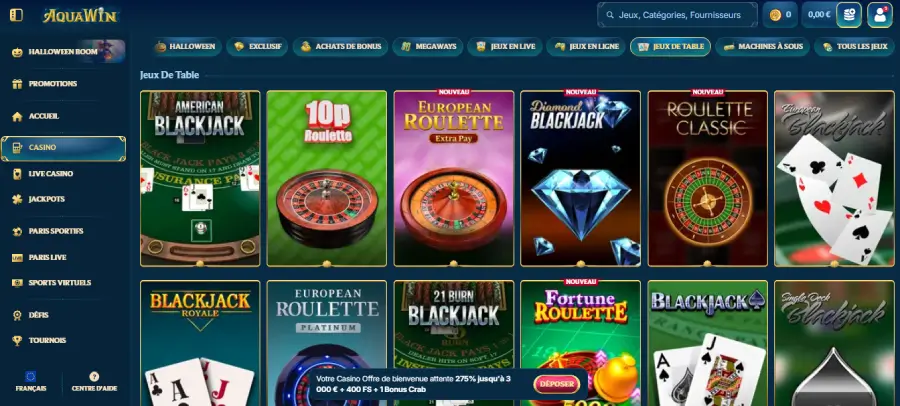Click the games search field
The image size is (900, 406).
pos(677,15)
